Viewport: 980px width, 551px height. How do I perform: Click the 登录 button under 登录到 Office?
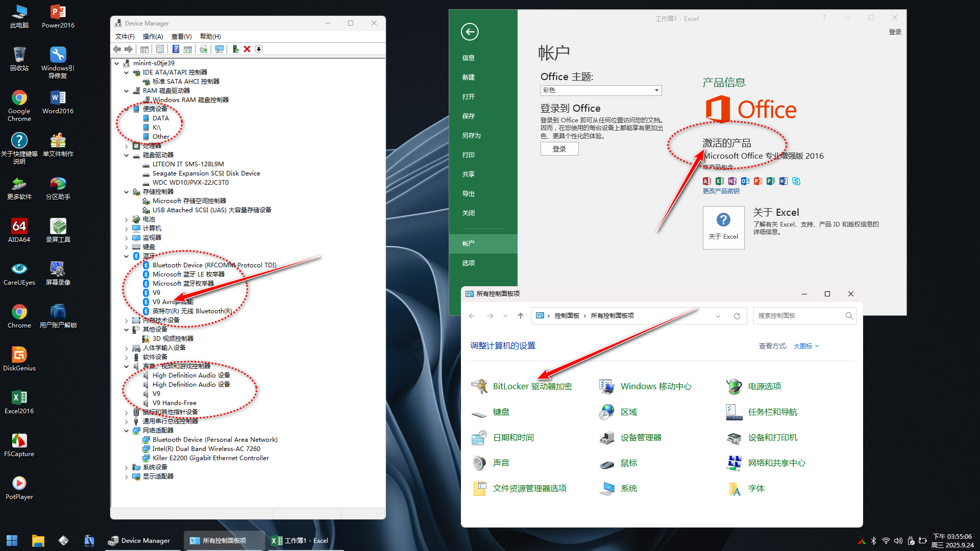[559, 149]
